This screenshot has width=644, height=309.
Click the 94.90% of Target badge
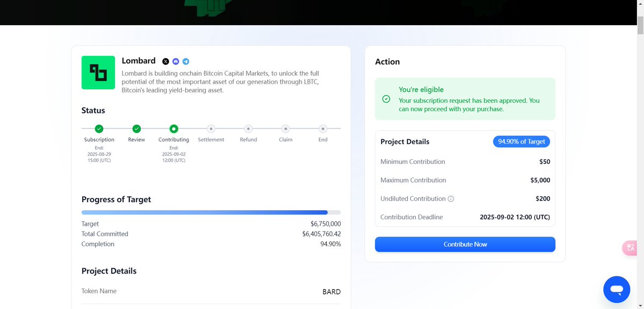tap(521, 141)
